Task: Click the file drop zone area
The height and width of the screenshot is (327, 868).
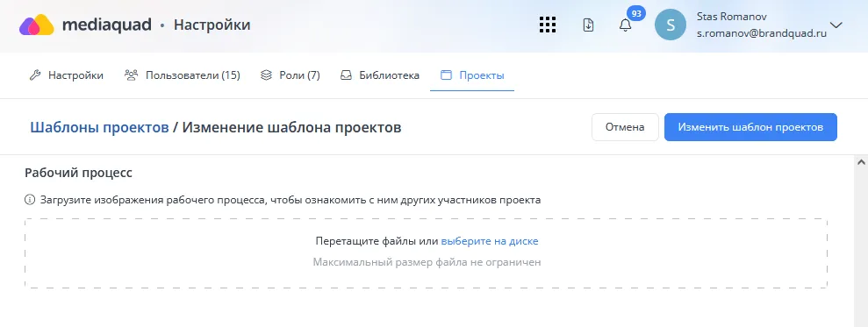Action: point(426,252)
